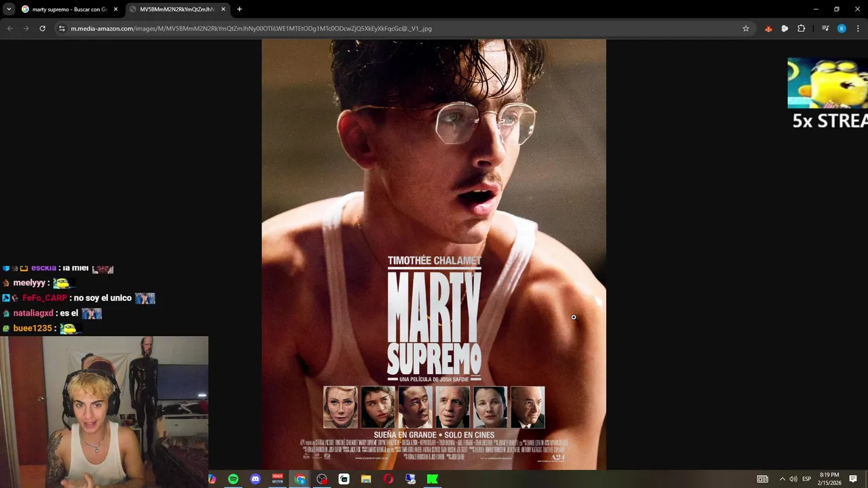Open Discord from the taskbar
868x488 pixels.
pyautogui.click(x=255, y=479)
